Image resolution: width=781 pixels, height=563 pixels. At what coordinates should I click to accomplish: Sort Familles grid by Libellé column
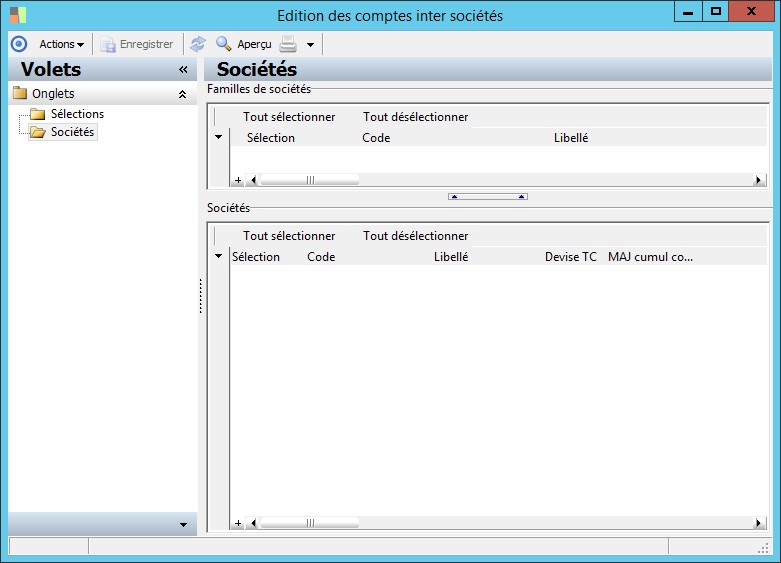571,138
